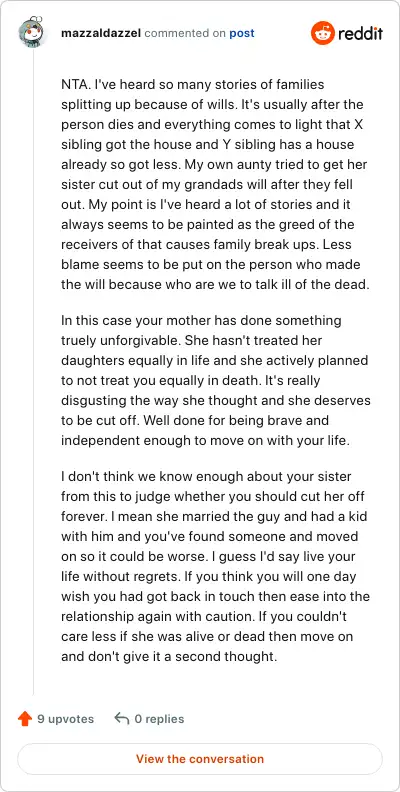Open the mazzaldazzel username profile

(x=101, y=33)
